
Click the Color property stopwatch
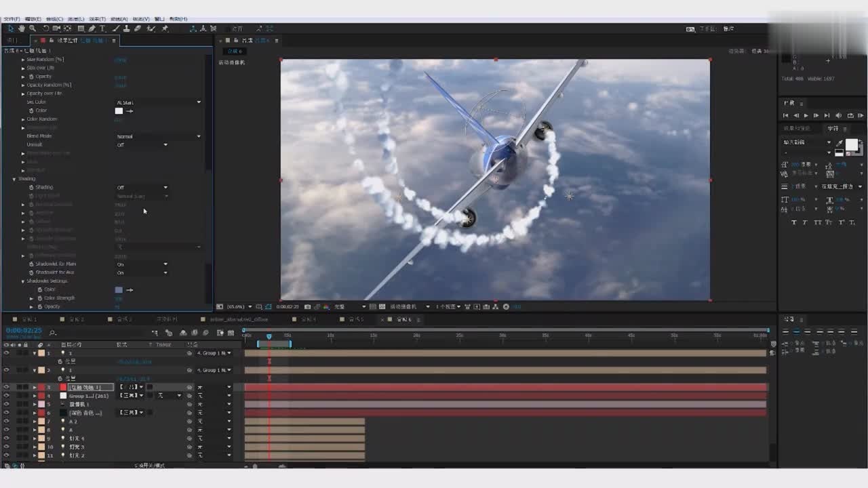pyautogui.click(x=31, y=110)
